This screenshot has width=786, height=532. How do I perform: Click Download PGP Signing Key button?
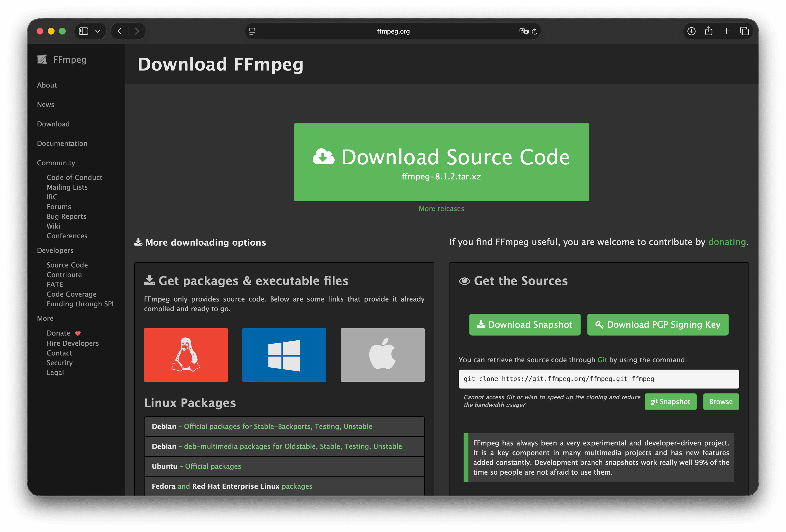click(658, 324)
